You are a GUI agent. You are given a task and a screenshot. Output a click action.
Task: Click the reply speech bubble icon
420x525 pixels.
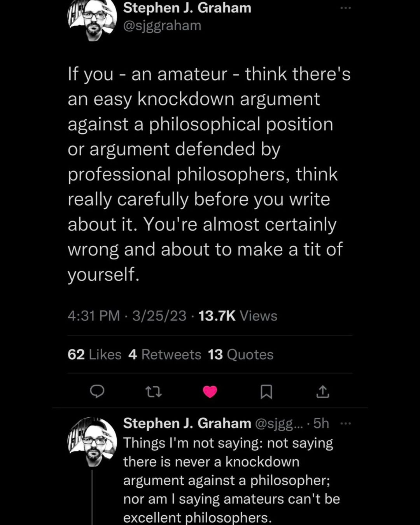[97, 392]
